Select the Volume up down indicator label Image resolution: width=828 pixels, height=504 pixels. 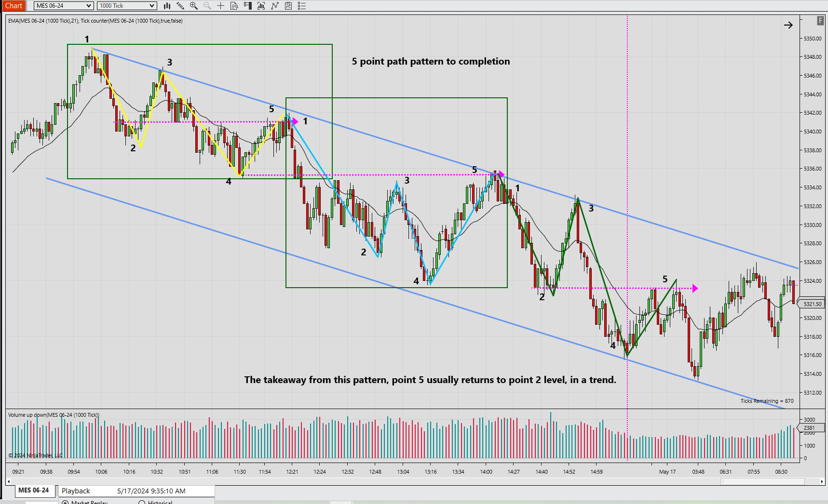[54, 415]
